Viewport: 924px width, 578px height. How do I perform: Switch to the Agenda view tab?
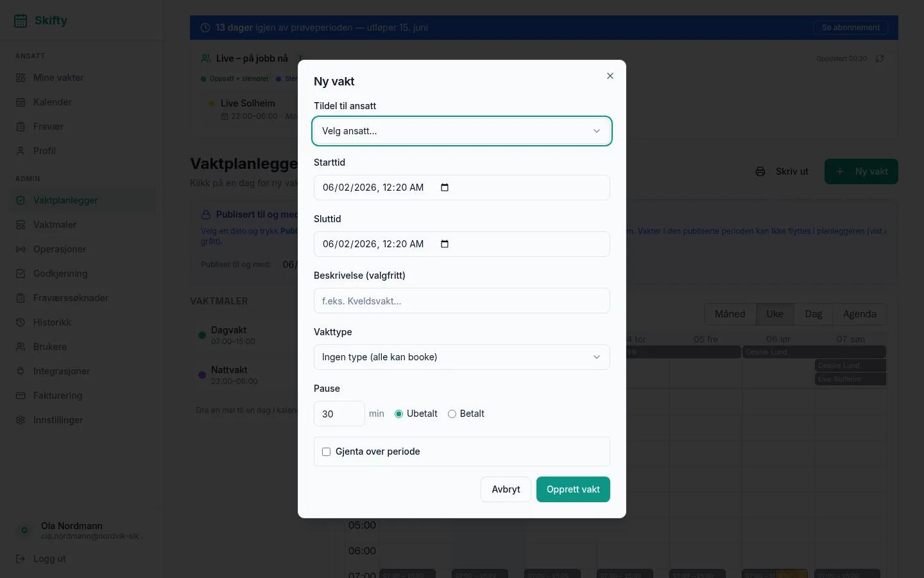[860, 314]
